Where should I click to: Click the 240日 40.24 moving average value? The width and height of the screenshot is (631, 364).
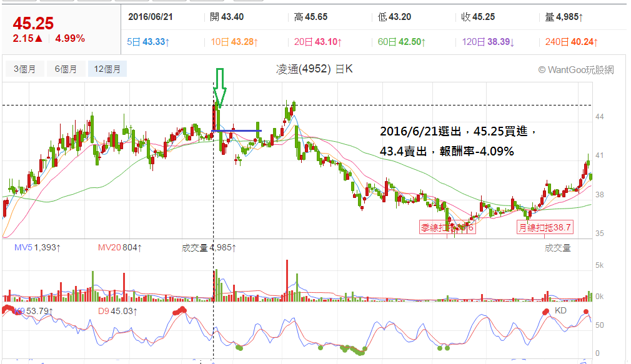coord(572,42)
